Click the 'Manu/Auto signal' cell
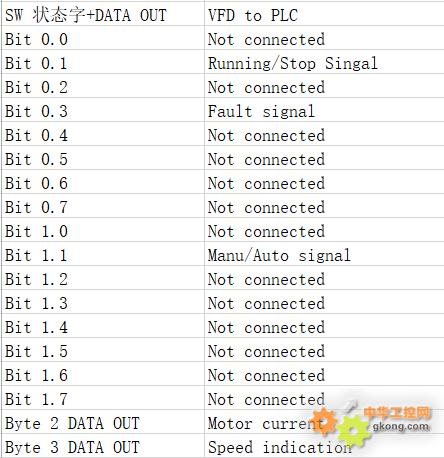The height and width of the screenshot is (458, 444). click(324, 254)
